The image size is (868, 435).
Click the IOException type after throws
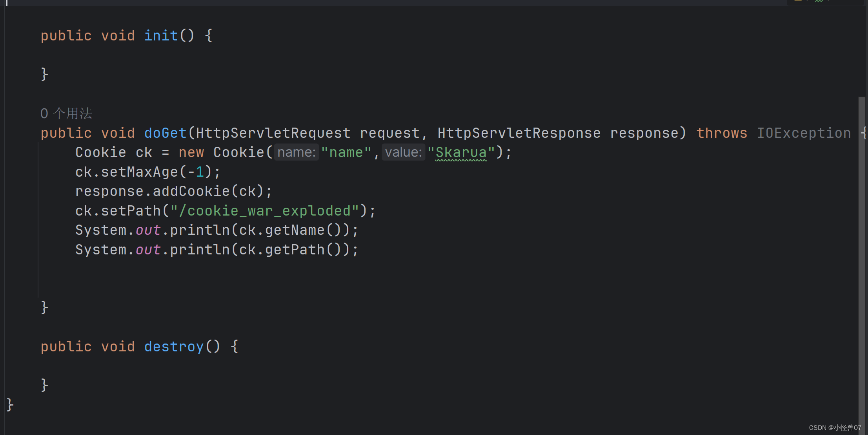click(803, 133)
